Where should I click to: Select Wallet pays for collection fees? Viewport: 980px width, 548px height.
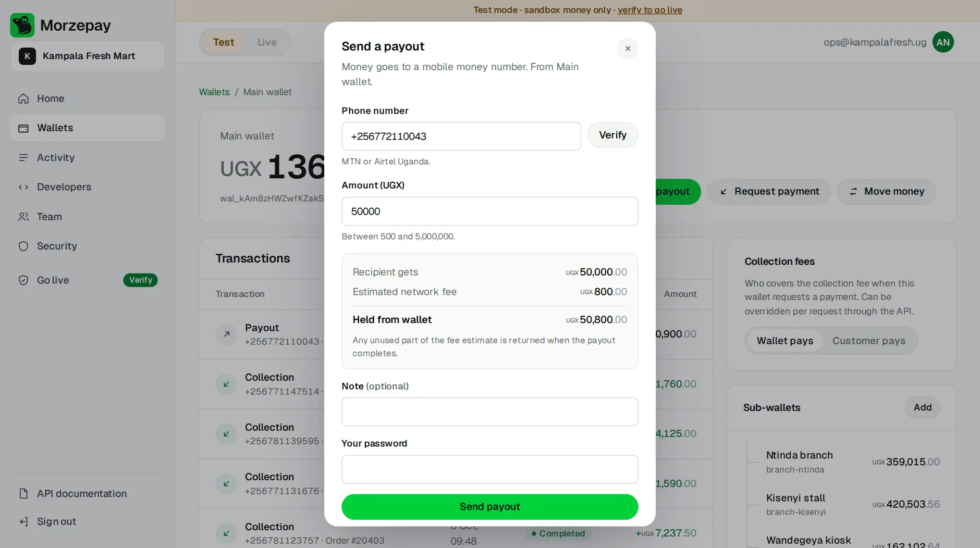click(x=784, y=341)
